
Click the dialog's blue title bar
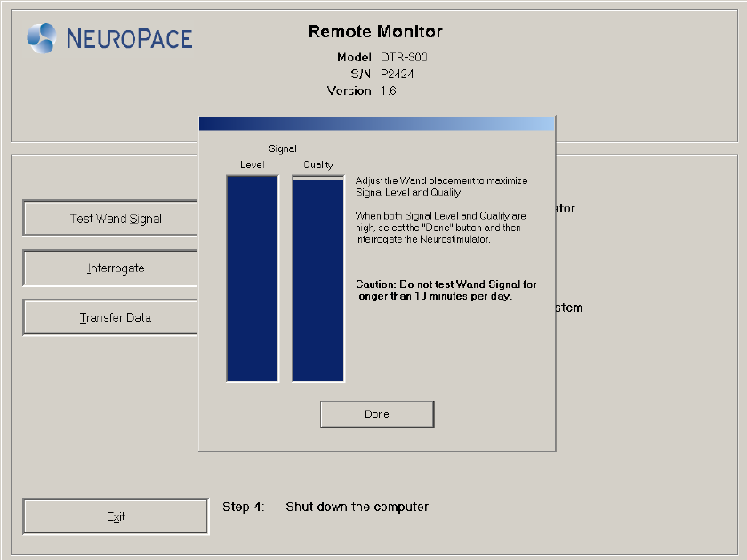pyautogui.click(x=377, y=124)
